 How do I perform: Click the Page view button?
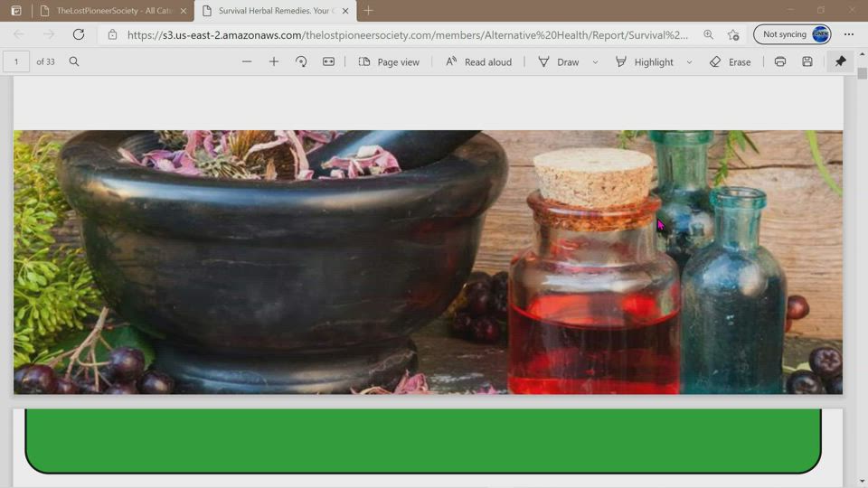[x=389, y=61]
